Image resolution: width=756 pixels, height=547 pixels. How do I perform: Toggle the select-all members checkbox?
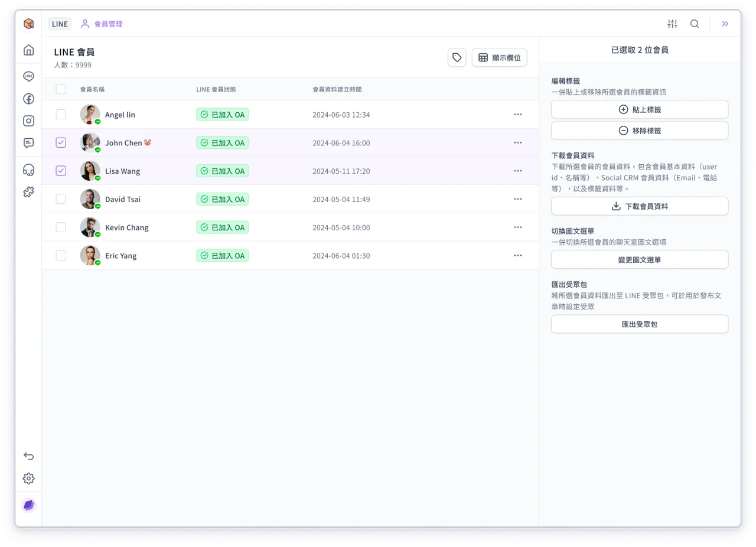(61, 89)
